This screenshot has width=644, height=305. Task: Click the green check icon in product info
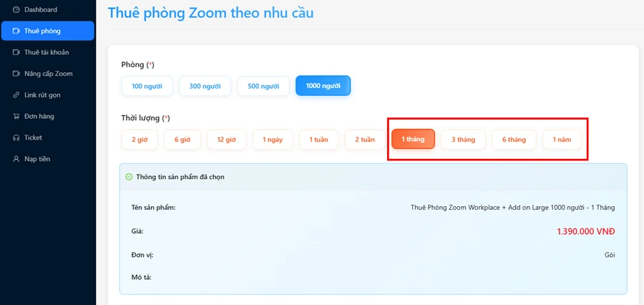point(129,177)
